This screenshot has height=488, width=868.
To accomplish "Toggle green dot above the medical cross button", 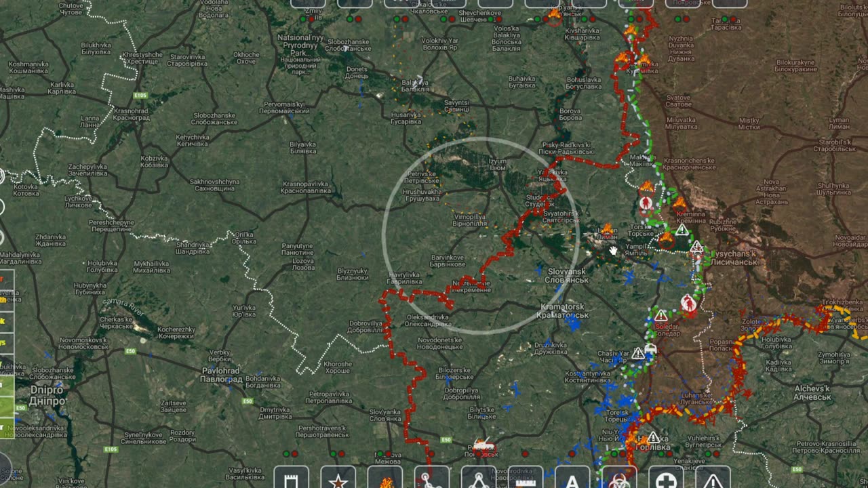I will click(x=661, y=453).
